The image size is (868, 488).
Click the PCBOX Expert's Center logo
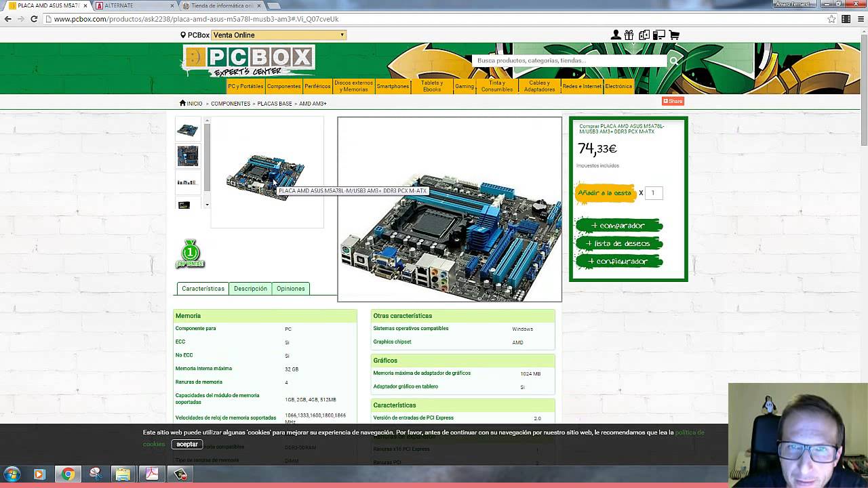click(250, 61)
